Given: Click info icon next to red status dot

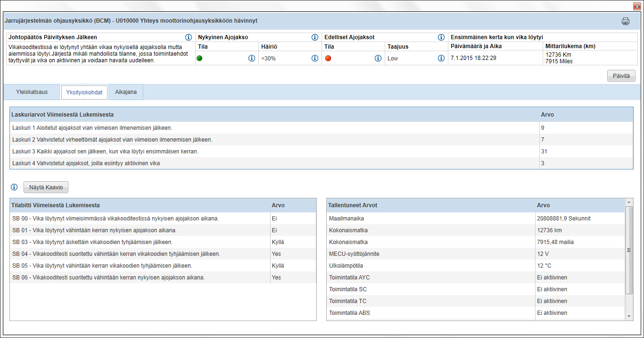Looking at the screenshot, I should (x=378, y=58).
